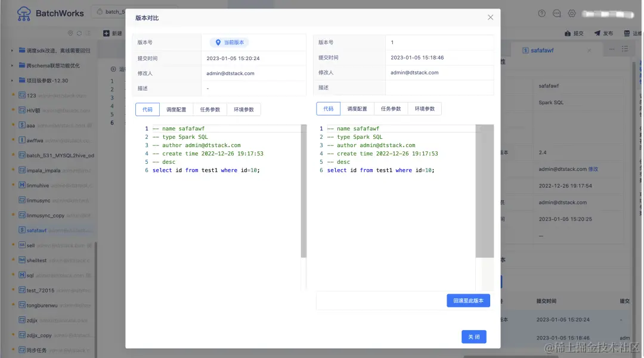The width and height of the screenshot is (644, 358).
Task: Open the left panel 任务参数 tab
Action: coord(210,110)
